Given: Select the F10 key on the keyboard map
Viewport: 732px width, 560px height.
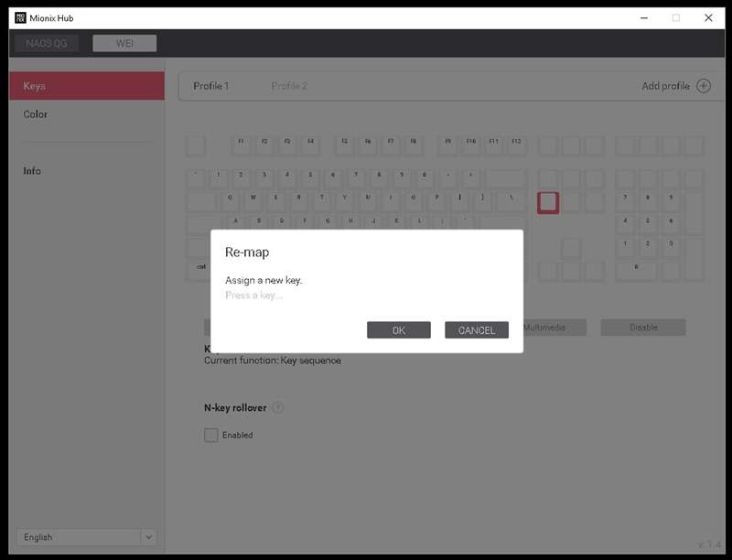Looking at the screenshot, I should pyautogui.click(x=471, y=145).
